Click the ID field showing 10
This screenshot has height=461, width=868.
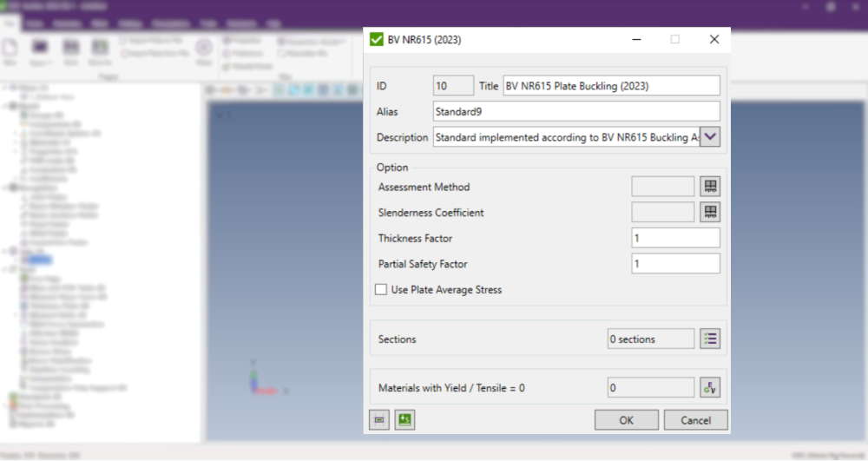tap(453, 86)
